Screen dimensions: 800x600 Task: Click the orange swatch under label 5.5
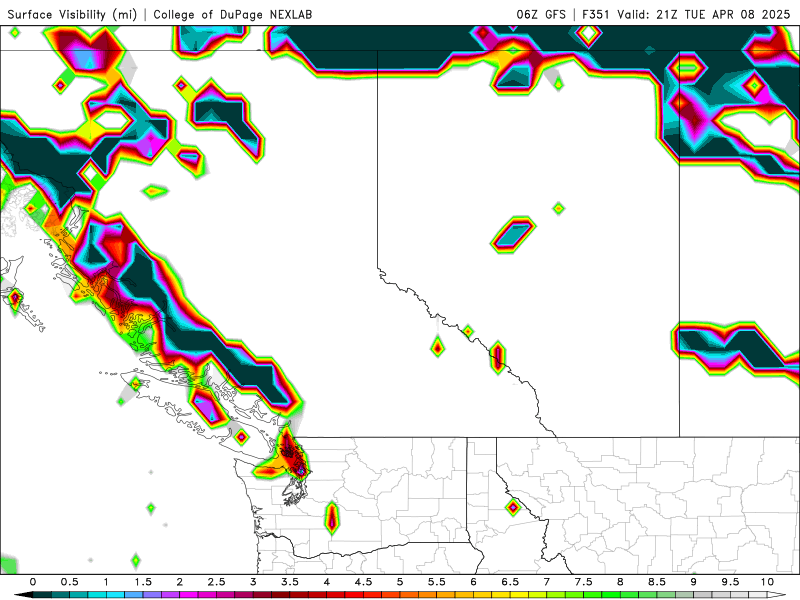pyautogui.click(x=446, y=595)
